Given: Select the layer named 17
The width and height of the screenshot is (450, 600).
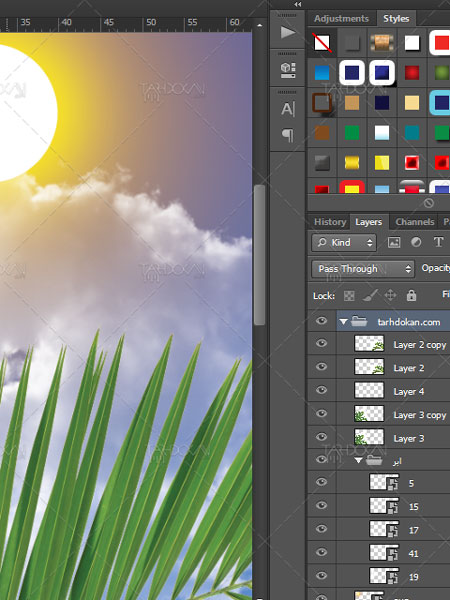Looking at the screenshot, I should click(x=413, y=530).
